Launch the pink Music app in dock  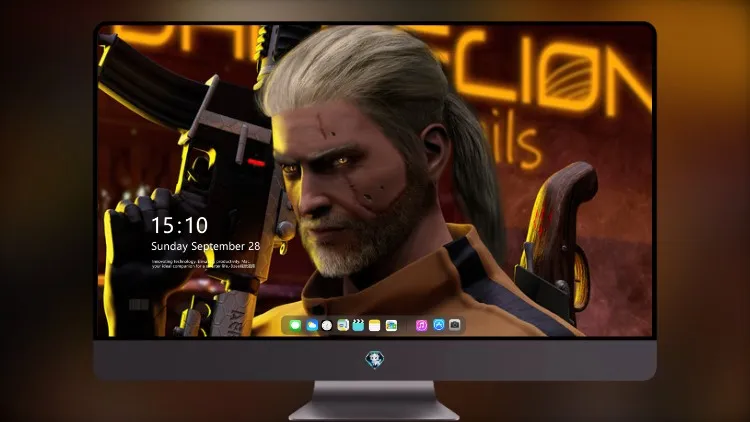(x=421, y=325)
